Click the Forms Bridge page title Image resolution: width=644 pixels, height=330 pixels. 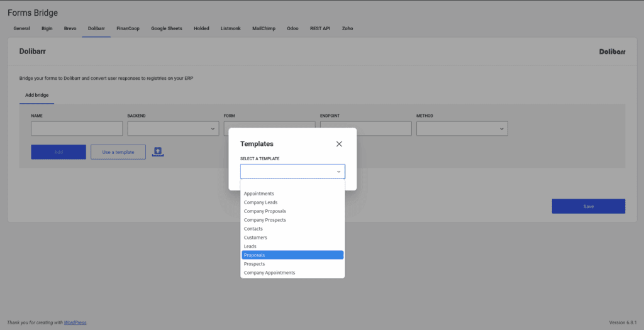pos(33,13)
